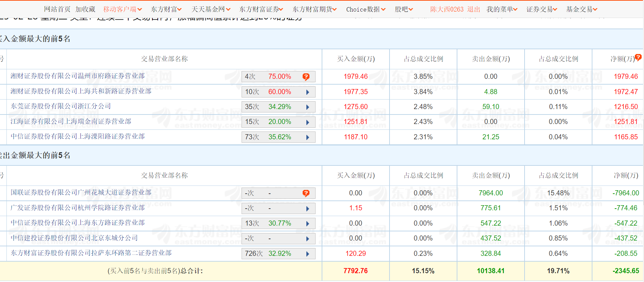Image resolution: width=644 pixels, height=282 pixels.
Task: Click 加收藏 to bookmark site
Action: click(85, 9)
